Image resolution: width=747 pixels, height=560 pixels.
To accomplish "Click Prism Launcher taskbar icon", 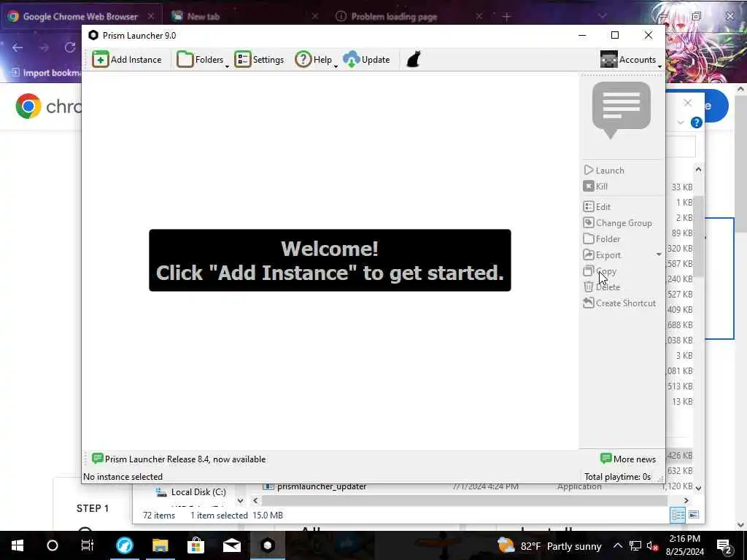I will pos(268,545).
